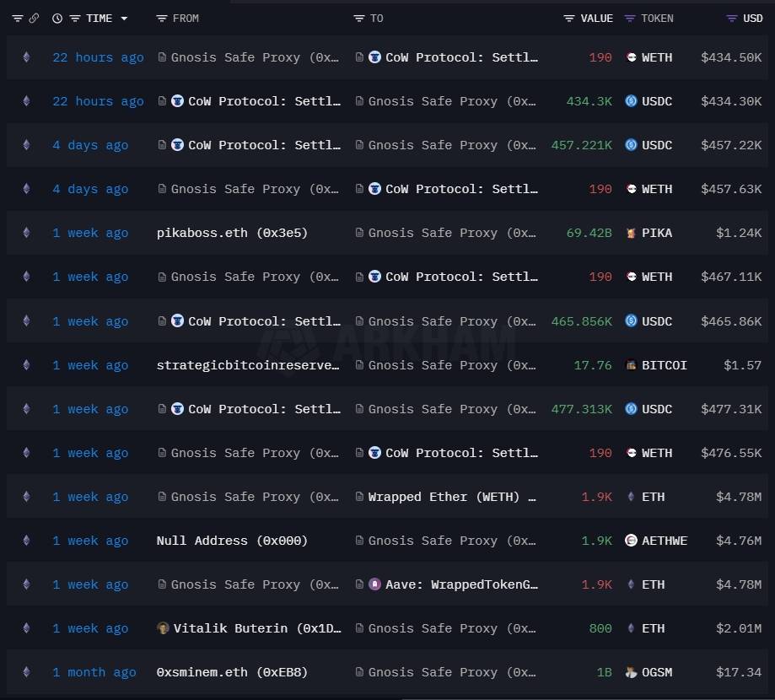
Task: Click PIKA token icon
Action: [631, 233]
